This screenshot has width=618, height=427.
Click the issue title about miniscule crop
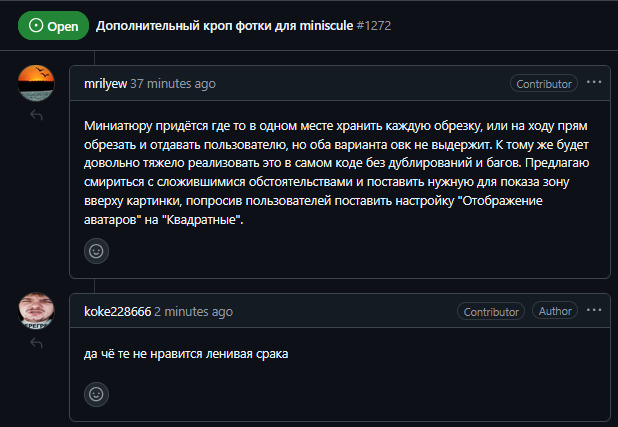[x=224, y=25]
